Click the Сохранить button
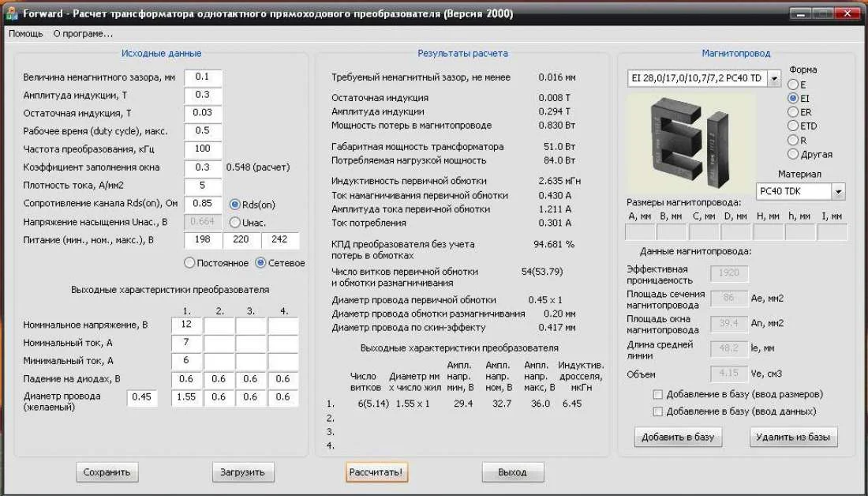Viewport: 868px width, 496px height. point(107,473)
